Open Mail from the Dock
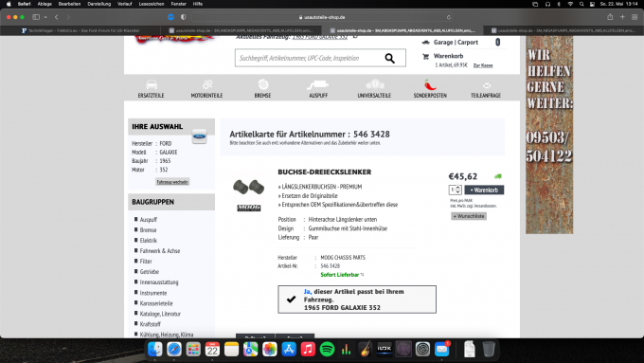Viewport: 644px width, 363px height. [442, 350]
